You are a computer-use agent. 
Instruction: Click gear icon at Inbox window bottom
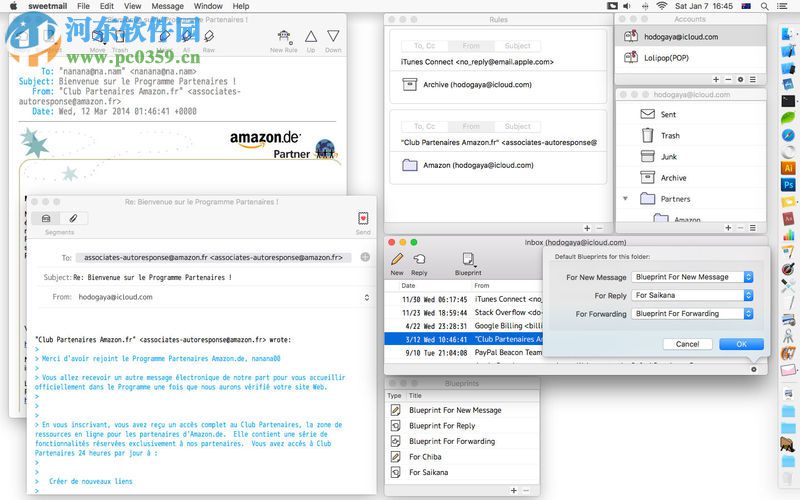pos(754,369)
